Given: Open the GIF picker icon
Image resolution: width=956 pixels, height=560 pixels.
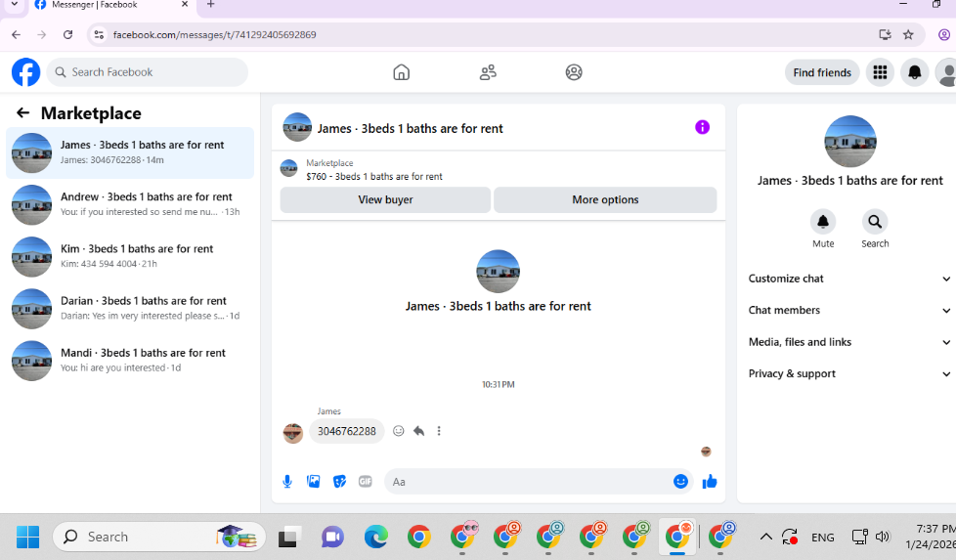Looking at the screenshot, I should click(x=366, y=482).
